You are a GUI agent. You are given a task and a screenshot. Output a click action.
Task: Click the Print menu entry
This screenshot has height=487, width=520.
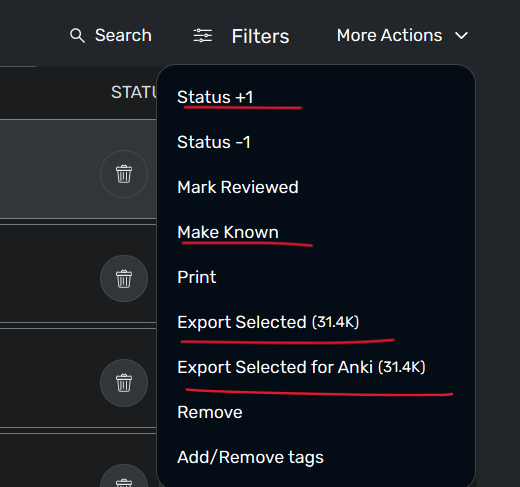point(197,277)
